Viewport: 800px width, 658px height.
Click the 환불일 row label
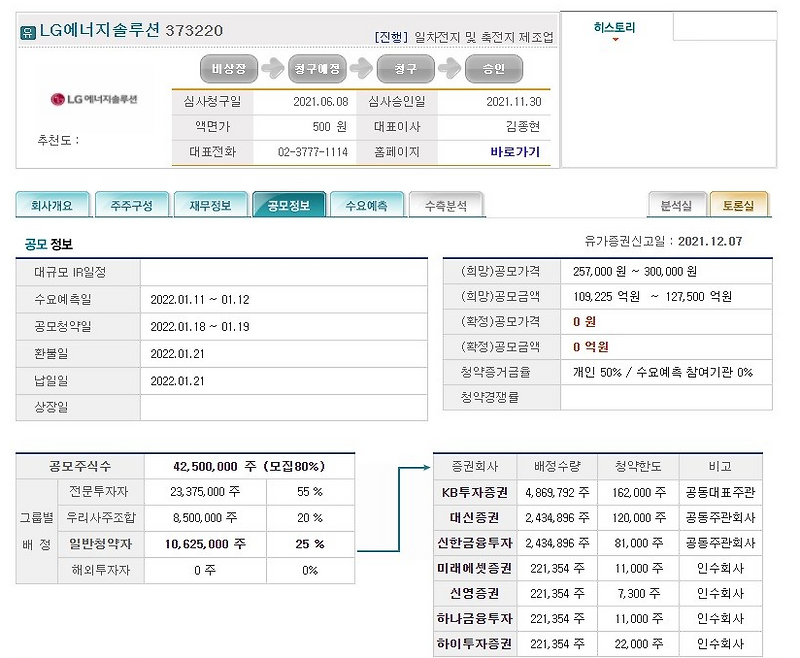pos(51,353)
